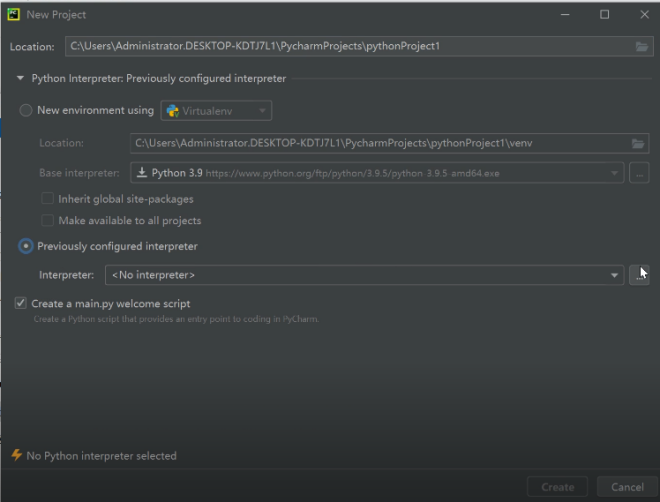Click the lightning warning icon
This screenshot has width=660, height=502.
point(16,455)
